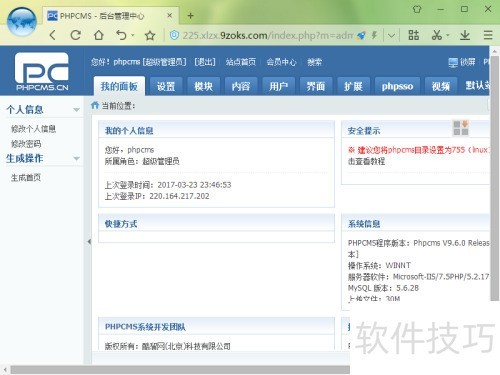Open the extensions grid icon
Screen dimensions: 500x375
(414, 35)
